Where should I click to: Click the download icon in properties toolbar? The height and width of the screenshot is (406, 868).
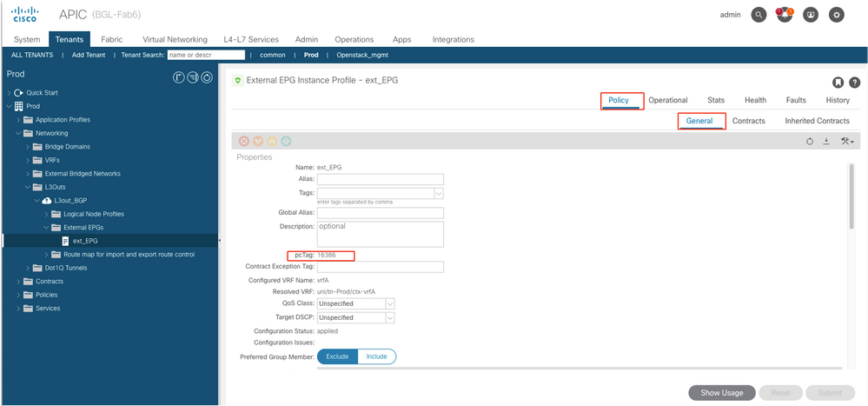[826, 142]
